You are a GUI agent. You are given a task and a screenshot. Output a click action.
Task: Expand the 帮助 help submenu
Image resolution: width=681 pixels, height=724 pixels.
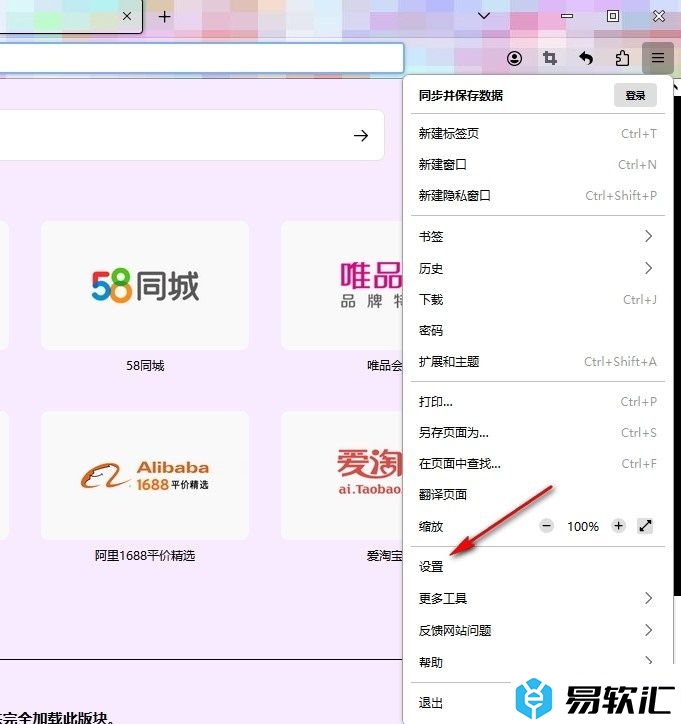[x=537, y=662]
